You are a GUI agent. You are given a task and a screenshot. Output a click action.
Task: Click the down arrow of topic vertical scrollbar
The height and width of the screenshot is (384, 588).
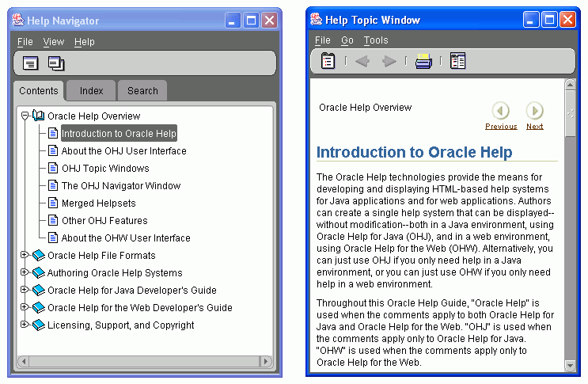[570, 365]
